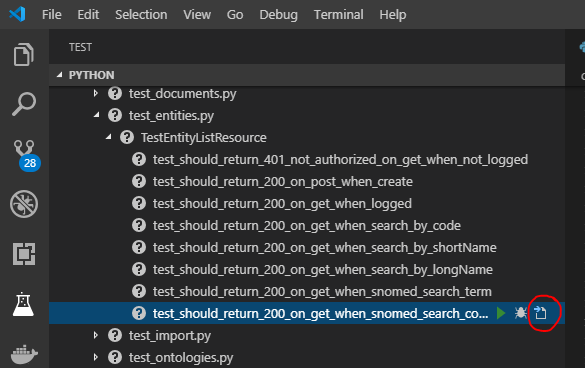Open the Debug menu

pyautogui.click(x=278, y=15)
